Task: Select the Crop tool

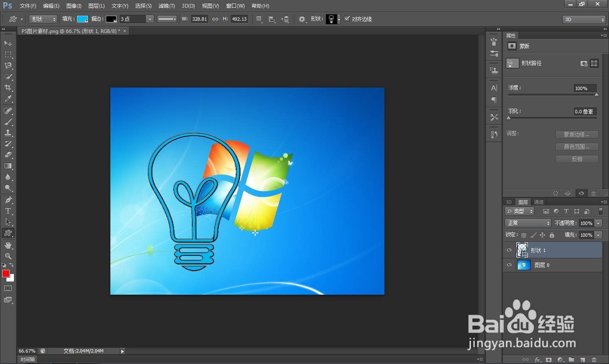Action: tap(8, 88)
